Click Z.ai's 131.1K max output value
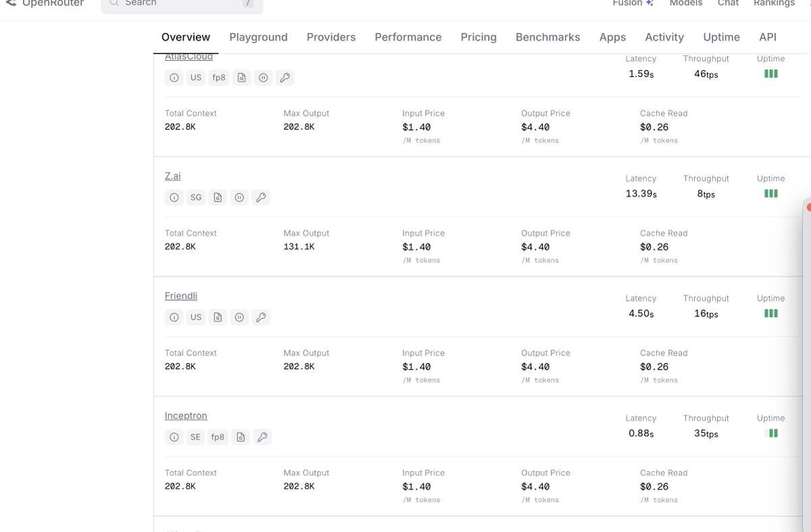 coord(299,247)
